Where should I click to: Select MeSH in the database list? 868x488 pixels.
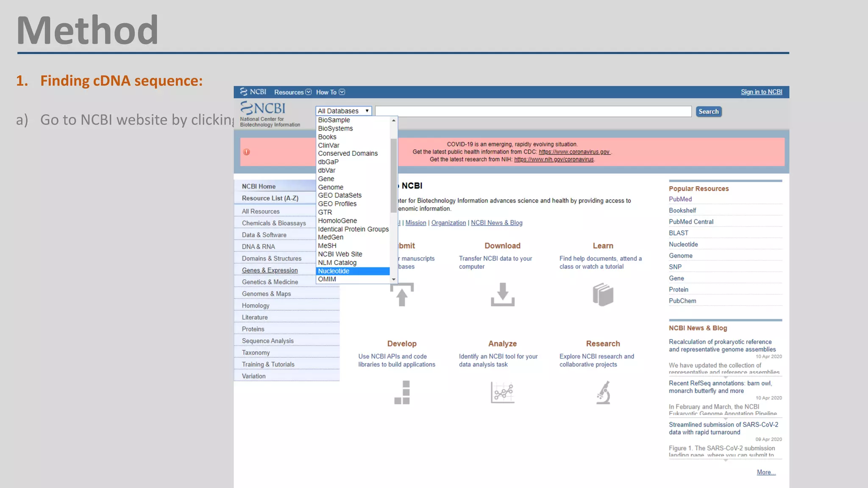coord(353,246)
